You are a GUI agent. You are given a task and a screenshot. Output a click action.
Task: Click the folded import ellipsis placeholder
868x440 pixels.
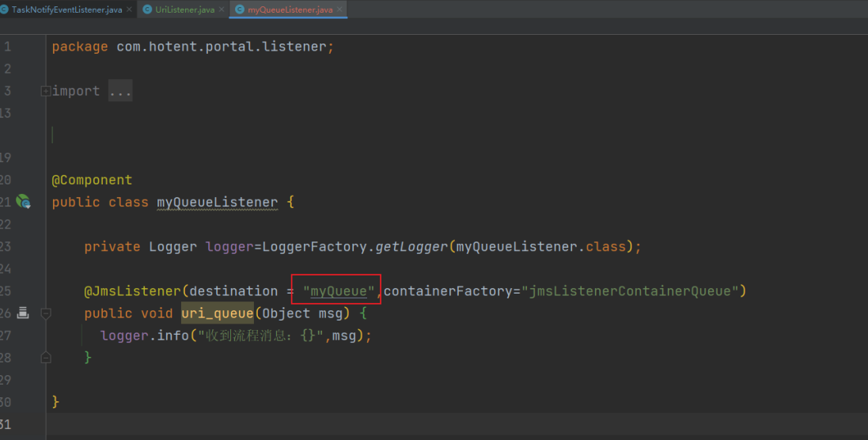click(120, 91)
